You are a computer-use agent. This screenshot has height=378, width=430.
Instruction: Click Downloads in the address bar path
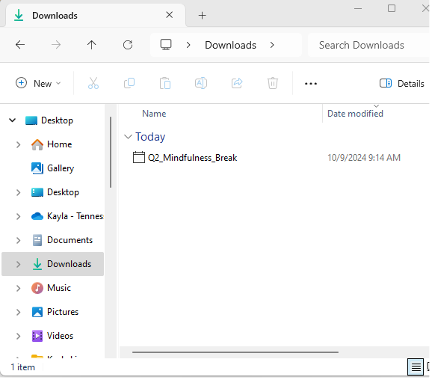point(231,45)
